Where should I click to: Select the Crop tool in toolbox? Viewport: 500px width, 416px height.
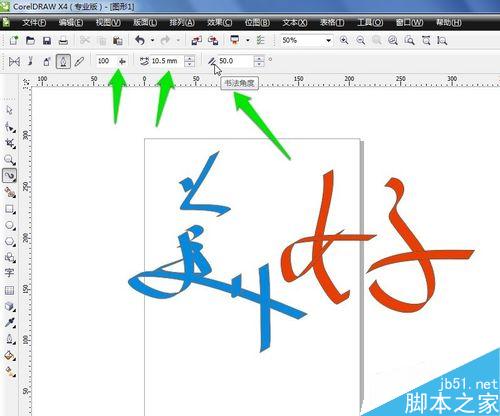click(x=10, y=143)
